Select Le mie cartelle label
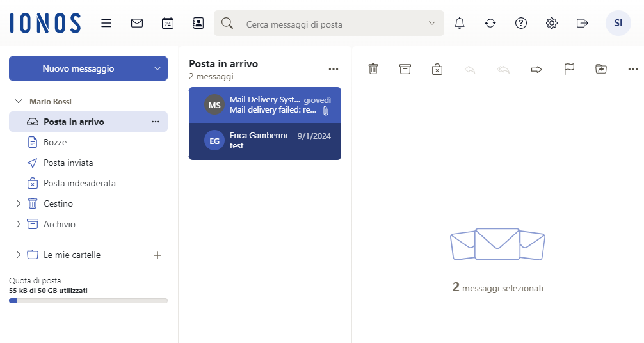 pos(72,255)
